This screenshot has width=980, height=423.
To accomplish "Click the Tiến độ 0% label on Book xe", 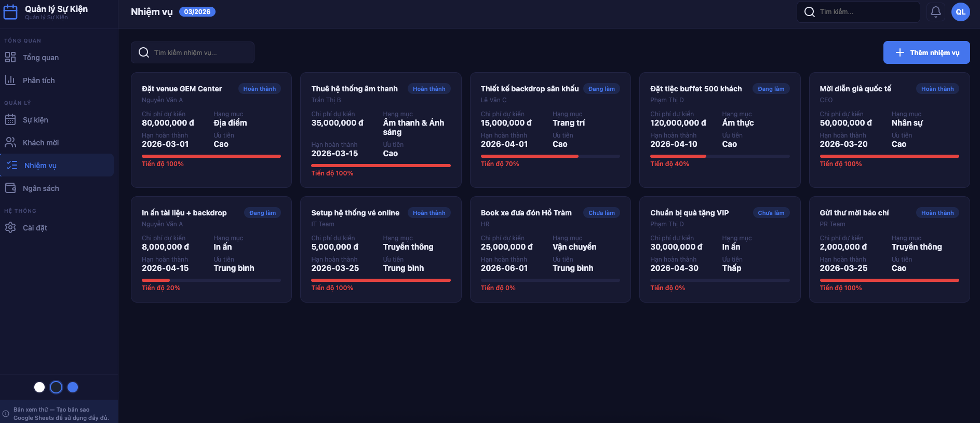I will pos(498,288).
